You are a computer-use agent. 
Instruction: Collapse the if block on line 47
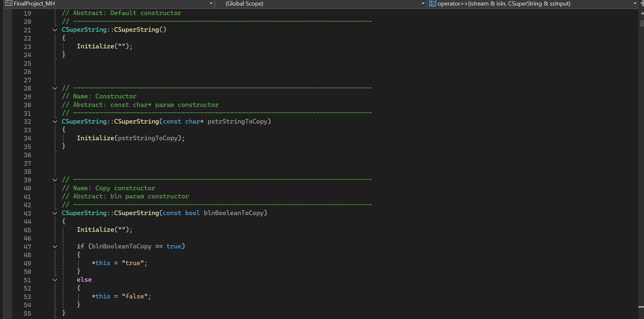[55, 246]
